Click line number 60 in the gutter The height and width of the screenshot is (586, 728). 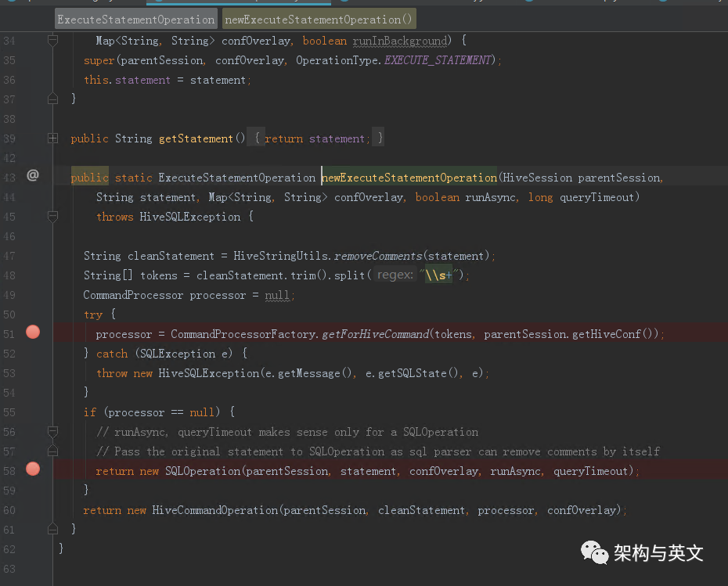pyautogui.click(x=9, y=510)
